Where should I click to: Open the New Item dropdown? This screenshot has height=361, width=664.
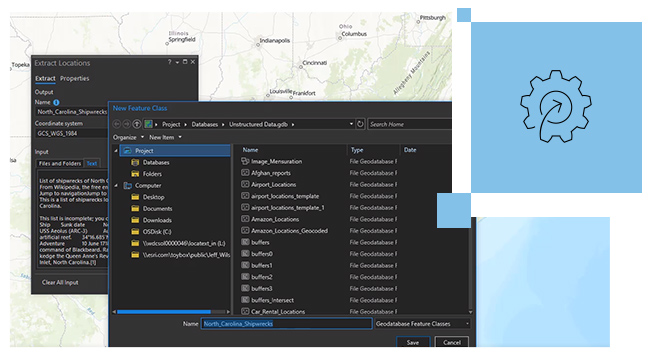tap(165, 137)
